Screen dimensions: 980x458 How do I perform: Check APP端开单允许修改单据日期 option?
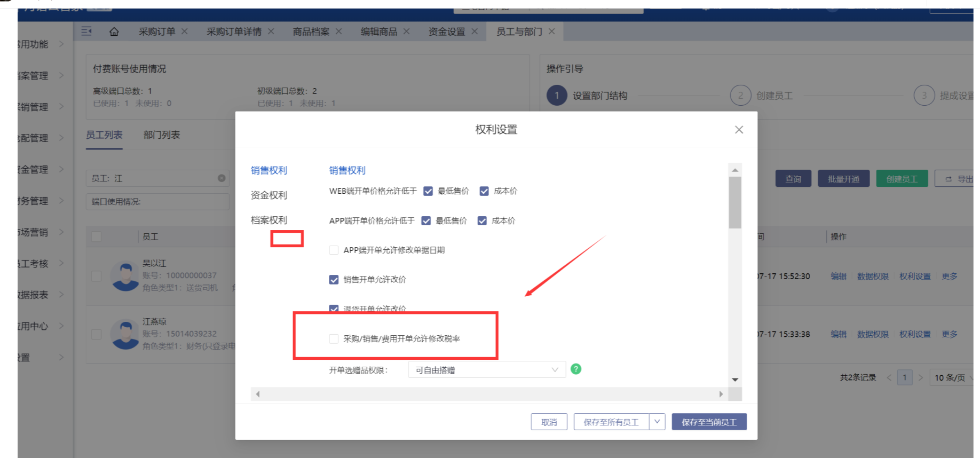pyautogui.click(x=334, y=250)
